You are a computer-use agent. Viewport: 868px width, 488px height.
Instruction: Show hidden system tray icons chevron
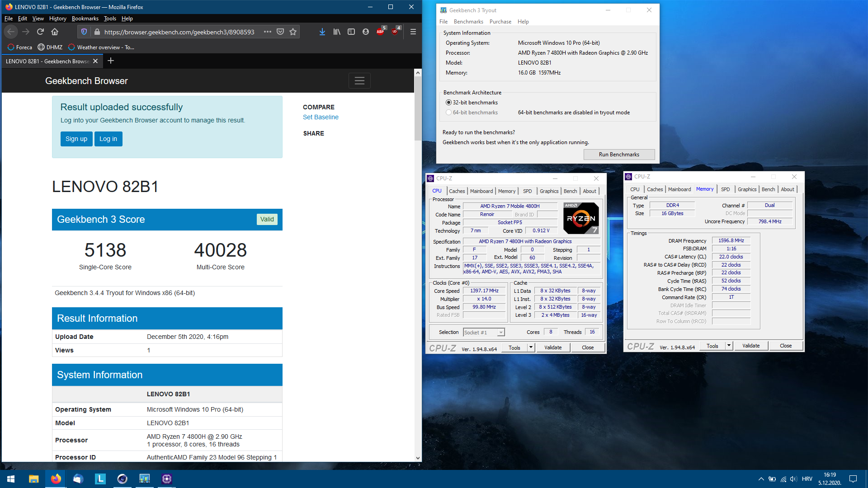(x=761, y=479)
